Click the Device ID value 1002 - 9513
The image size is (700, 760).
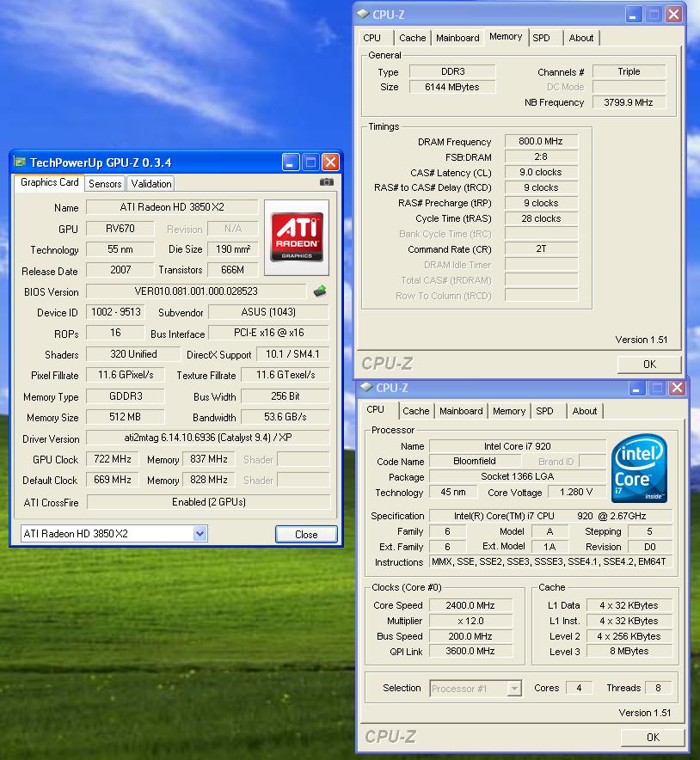(x=116, y=312)
